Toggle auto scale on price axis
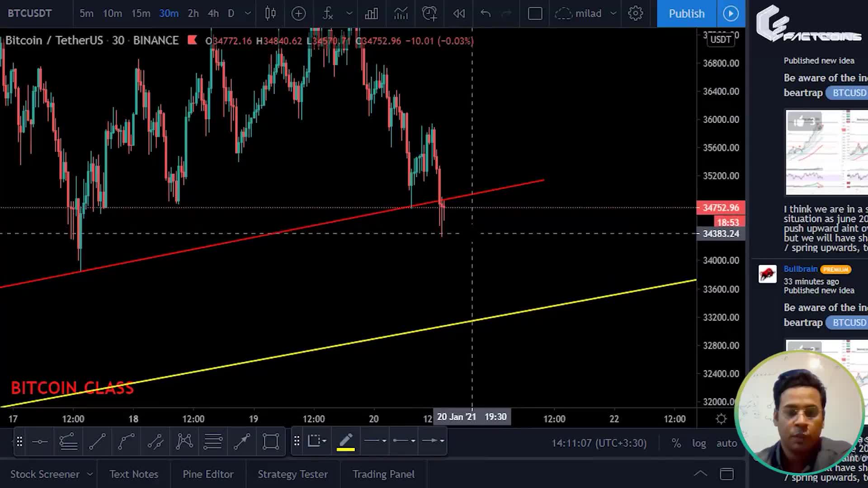868x488 pixels. [x=726, y=443]
